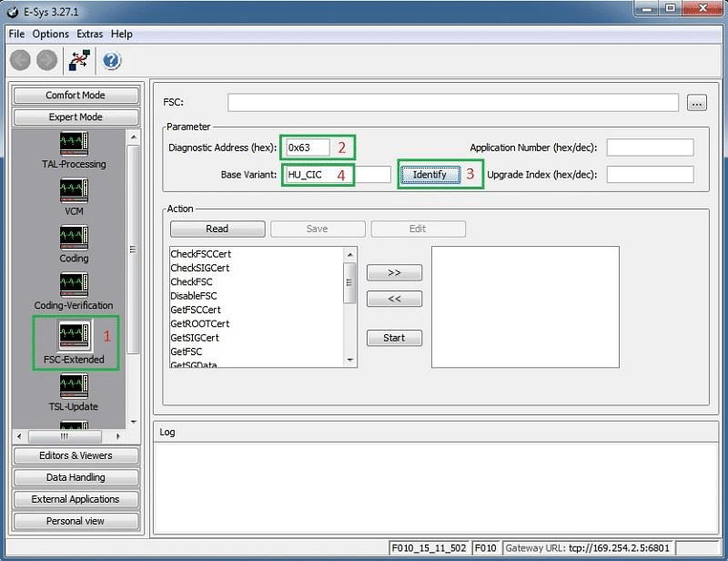Expand the Data Handling section
Image resolution: width=728 pixels, height=561 pixels.
pos(76,477)
